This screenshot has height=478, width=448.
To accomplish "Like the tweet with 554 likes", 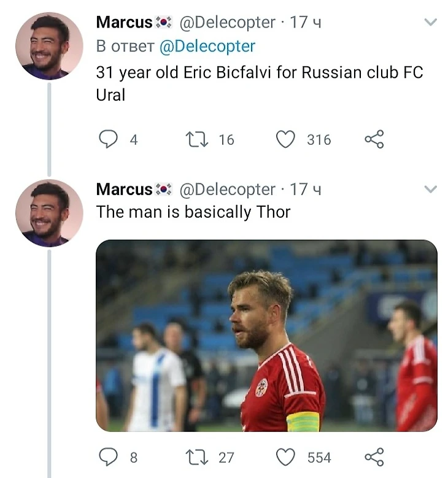I will click(x=285, y=457).
